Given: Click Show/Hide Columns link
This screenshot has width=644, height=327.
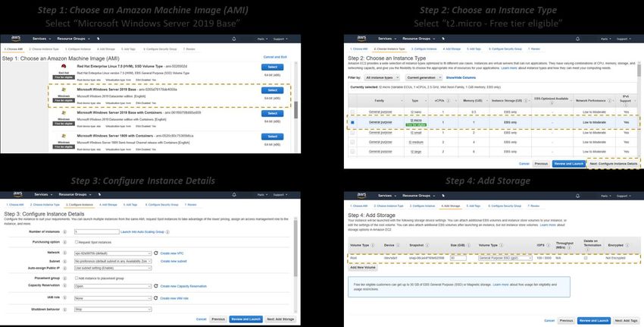Looking at the screenshot, I should coord(461,77).
